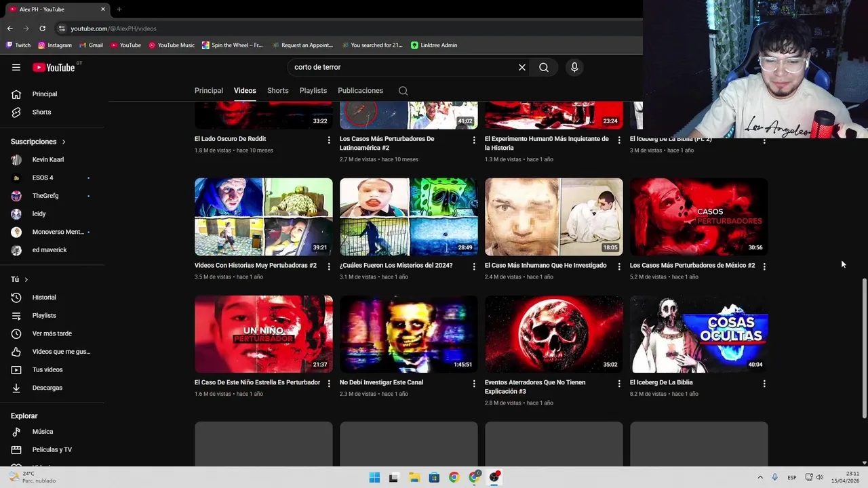
Task: Click the browser address bar URL
Action: tap(113, 28)
